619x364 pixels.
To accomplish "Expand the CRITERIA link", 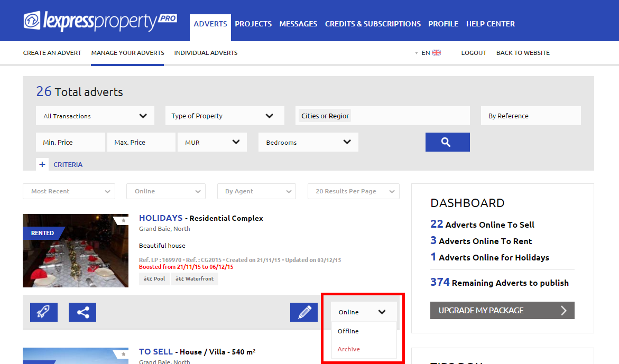I will click(x=68, y=165).
